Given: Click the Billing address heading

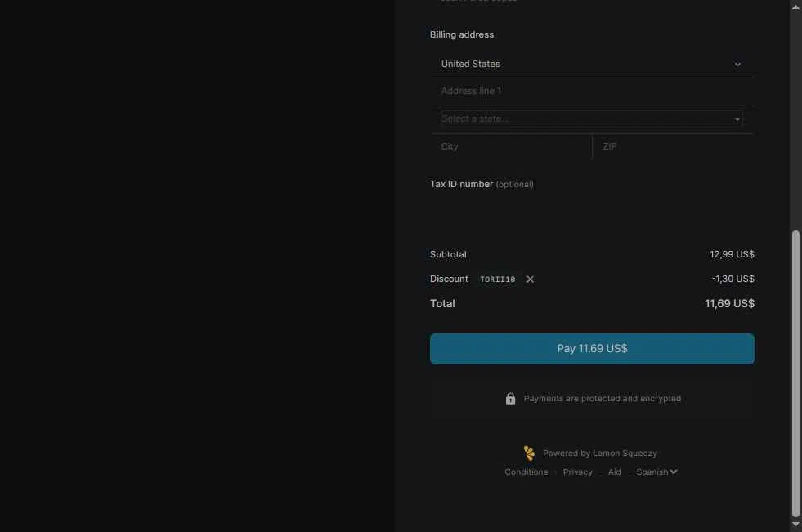Looking at the screenshot, I should click(462, 34).
